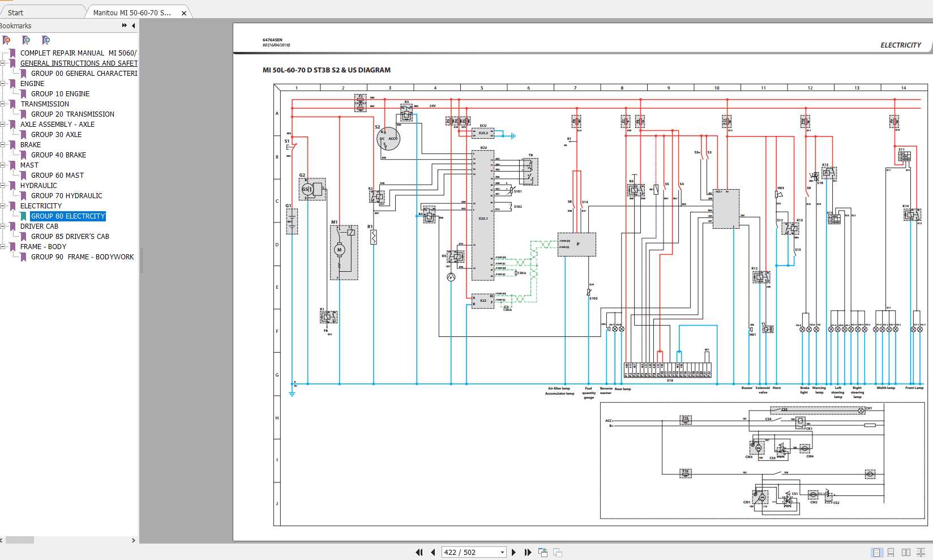This screenshot has height=560, width=933.
Task: Collapse the ELECTRICITY bookmark node
Action: (3, 206)
